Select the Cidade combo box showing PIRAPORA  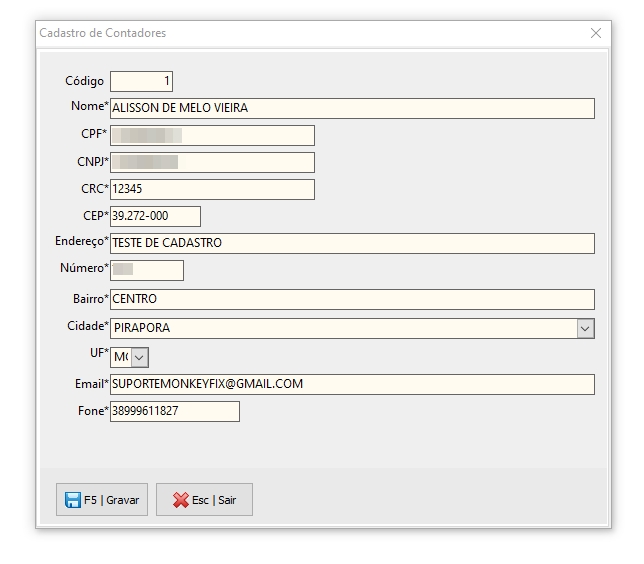343,328
